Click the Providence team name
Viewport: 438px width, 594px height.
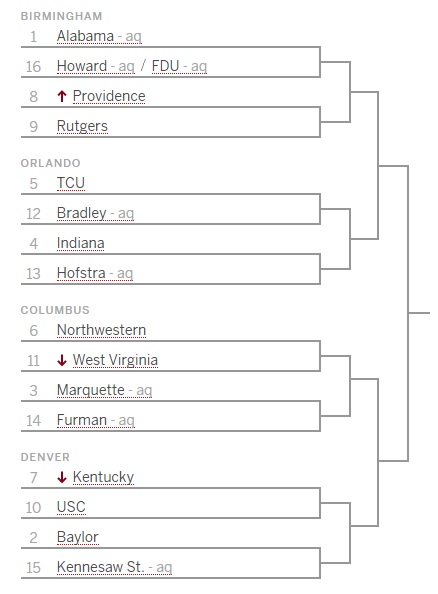[x=109, y=96]
